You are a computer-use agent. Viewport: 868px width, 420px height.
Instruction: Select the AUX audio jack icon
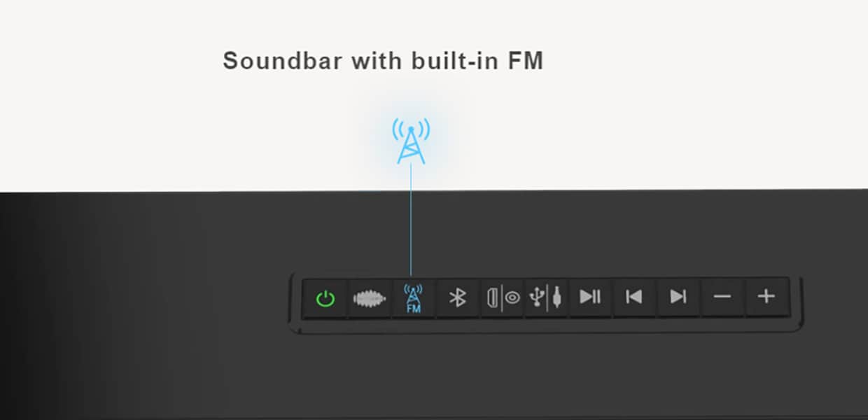click(x=556, y=298)
